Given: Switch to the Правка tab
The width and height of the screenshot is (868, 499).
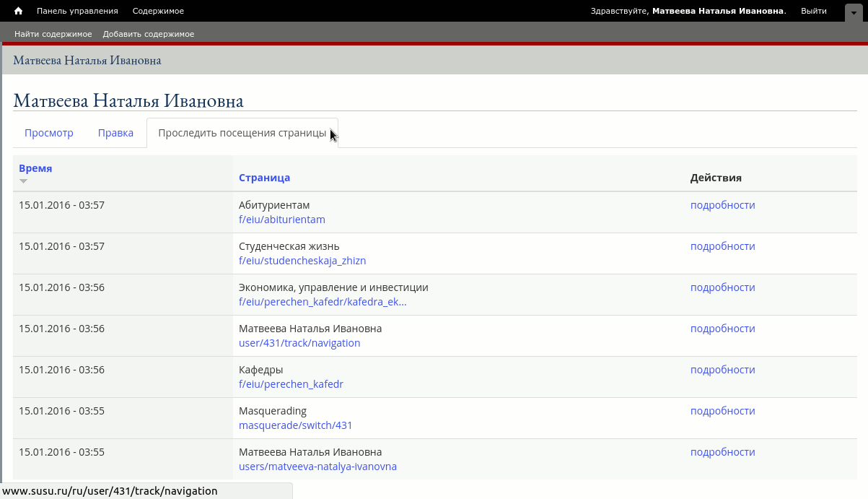Looking at the screenshot, I should coord(115,133).
